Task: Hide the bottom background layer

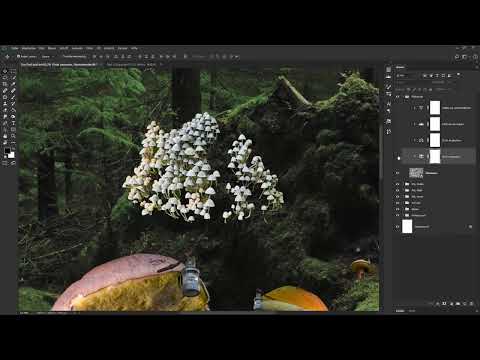Action: point(397,227)
